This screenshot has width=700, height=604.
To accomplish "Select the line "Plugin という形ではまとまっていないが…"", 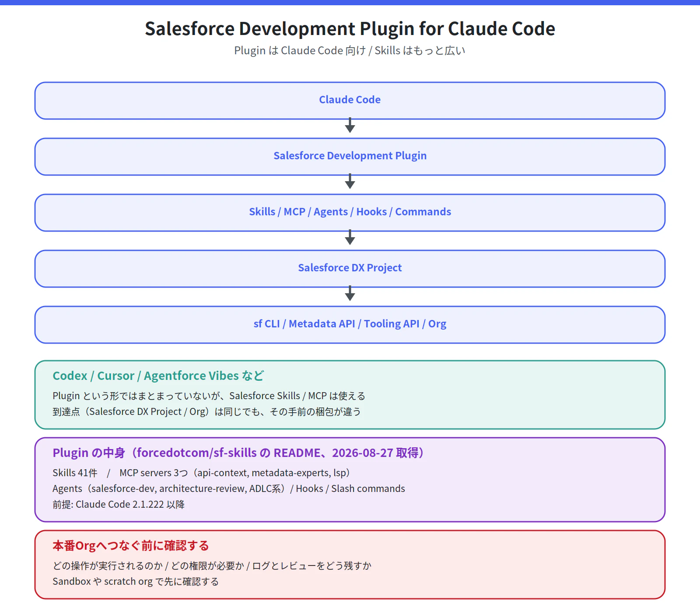I will tap(209, 396).
